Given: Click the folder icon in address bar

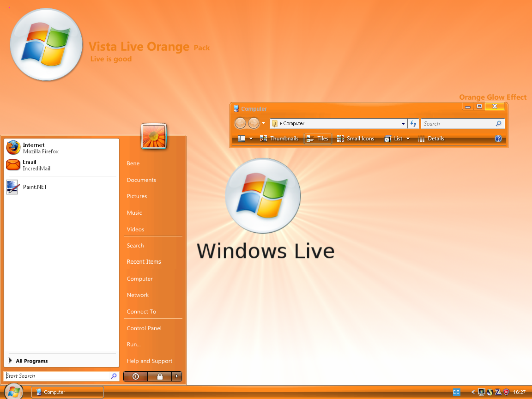Looking at the screenshot, I should (275, 123).
